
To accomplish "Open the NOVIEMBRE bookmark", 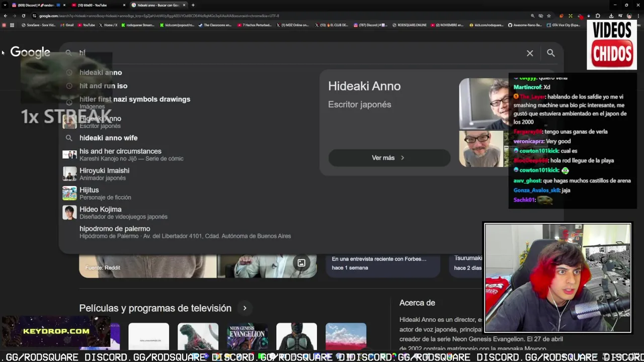I will click(447, 25).
